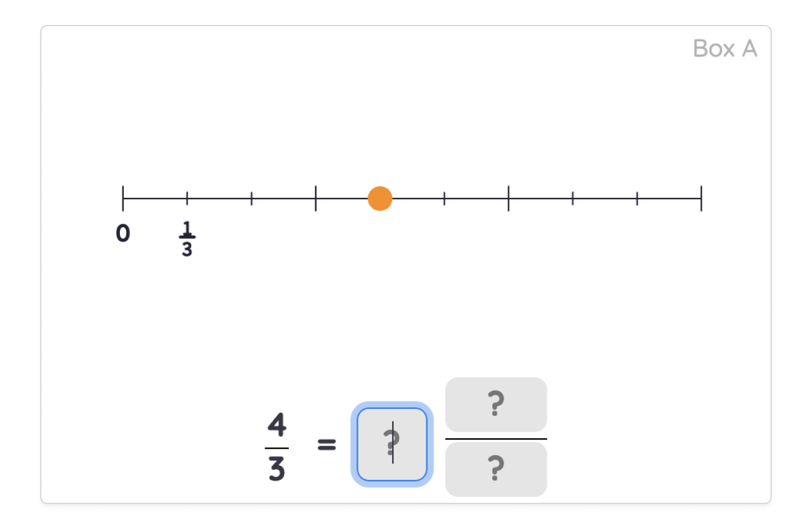The image size is (812, 530).
Task: Click the tick mark immediately left of the orange dot
Action: tap(315, 198)
